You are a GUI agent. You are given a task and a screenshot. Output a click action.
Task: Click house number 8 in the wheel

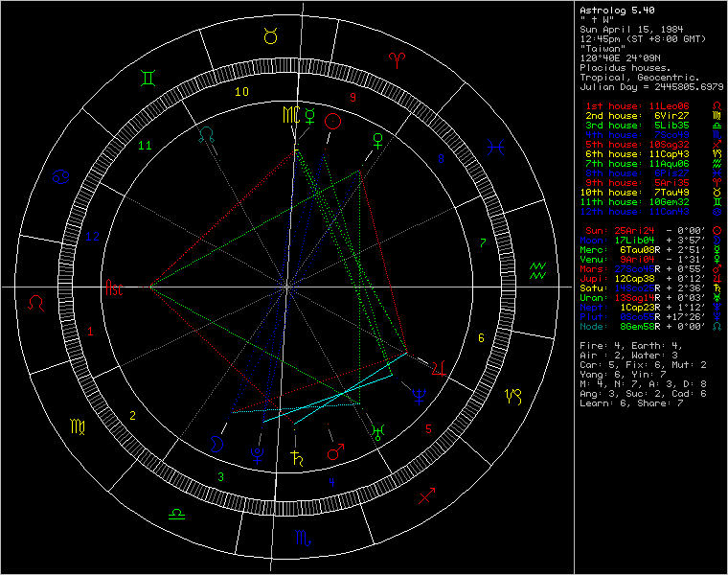[441, 158]
